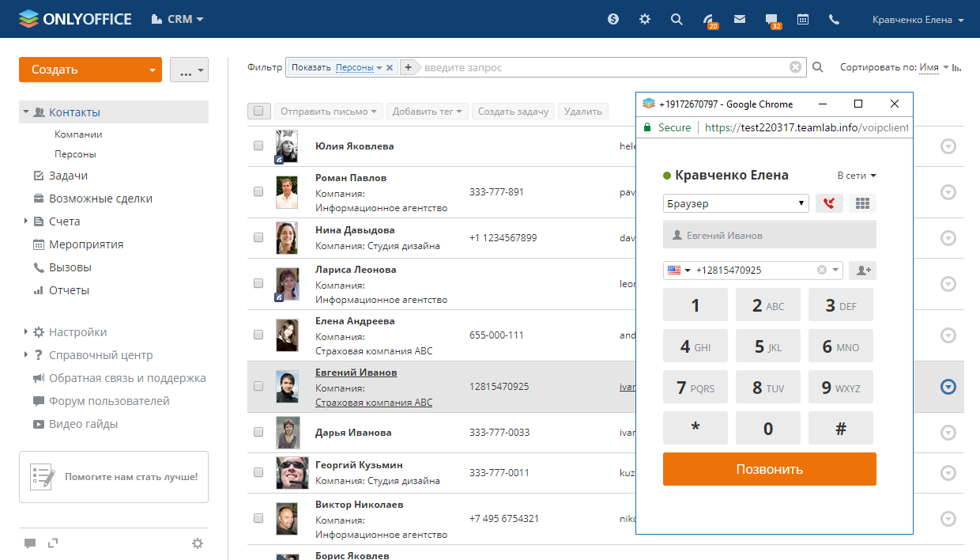Viewport: 980px width, 560px height.
Task: Open Задачи in the left sidebar
Action: [x=68, y=176]
